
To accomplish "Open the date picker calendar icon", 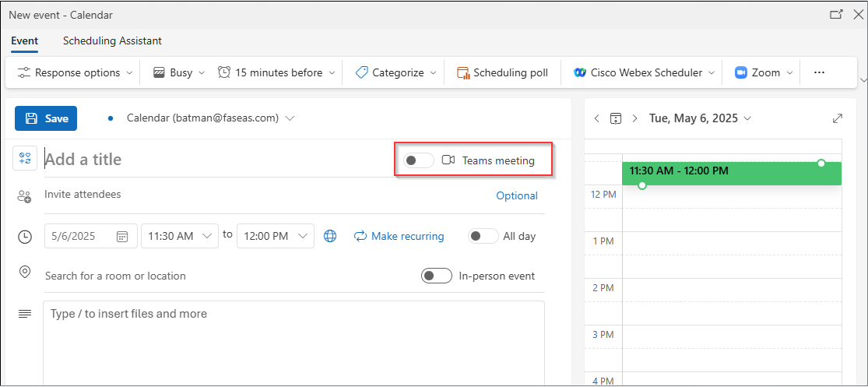I will click(x=121, y=237).
